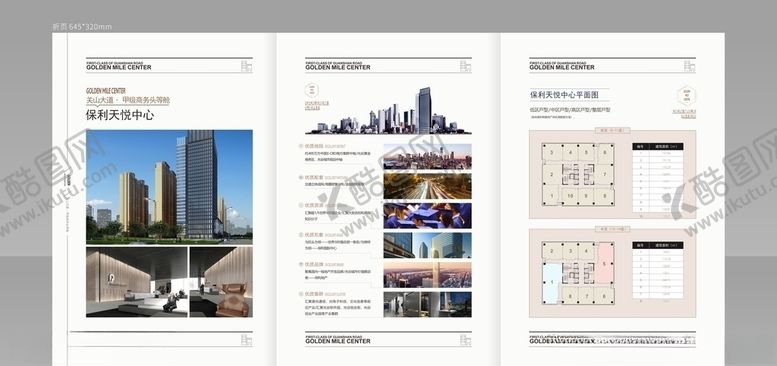Screen dimensions: 777x366
Task: Click the pink highlighted unit 5 in lower plan
Action: (x=604, y=264)
